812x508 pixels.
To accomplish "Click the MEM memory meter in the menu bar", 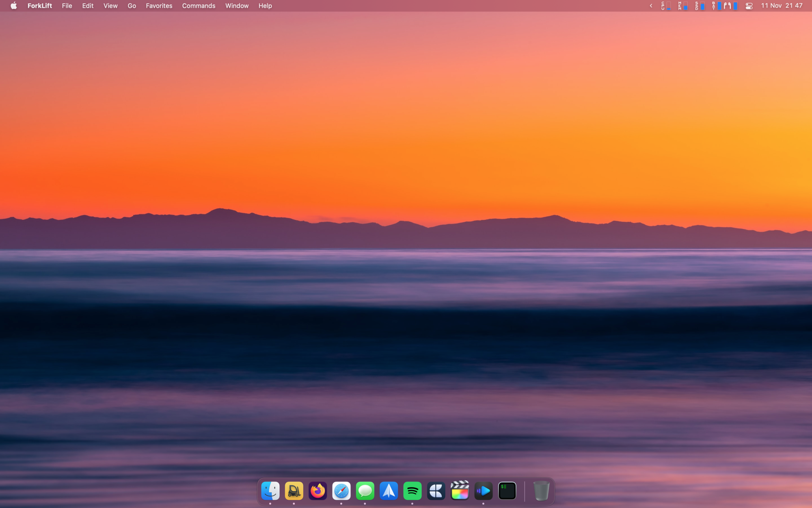I will click(683, 6).
